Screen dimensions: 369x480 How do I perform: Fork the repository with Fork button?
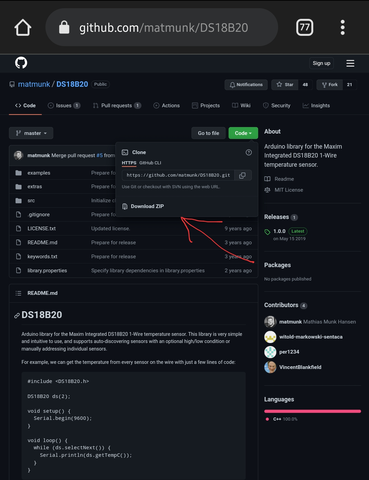(x=330, y=85)
